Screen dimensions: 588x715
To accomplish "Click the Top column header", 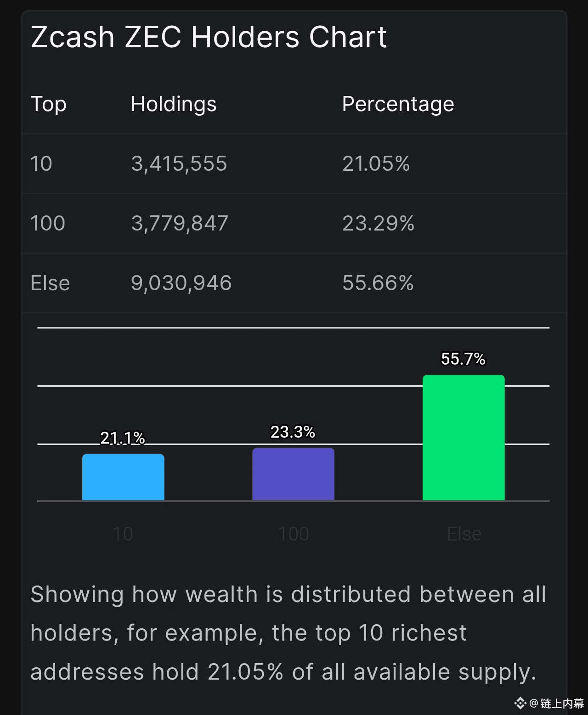I will (x=49, y=104).
